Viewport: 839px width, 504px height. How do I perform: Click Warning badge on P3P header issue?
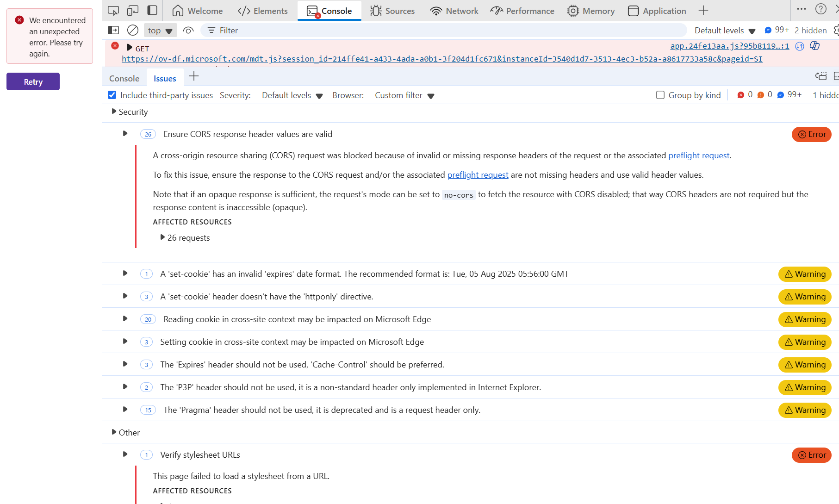click(805, 387)
